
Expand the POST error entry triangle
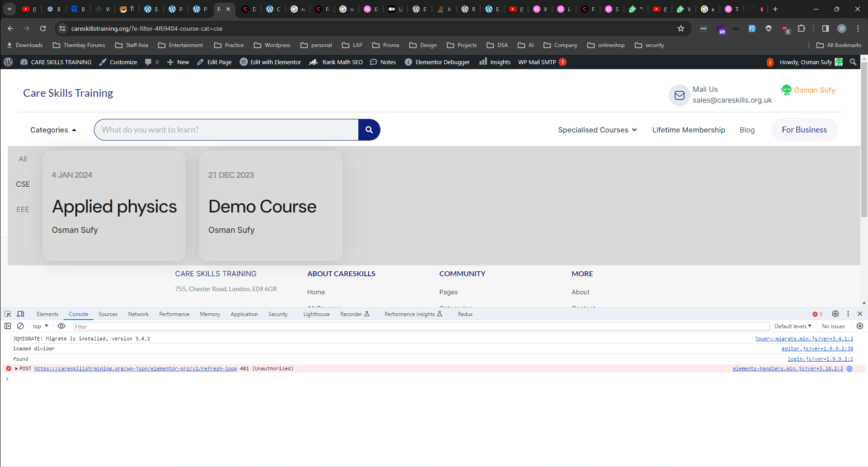pyautogui.click(x=17, y=368)
